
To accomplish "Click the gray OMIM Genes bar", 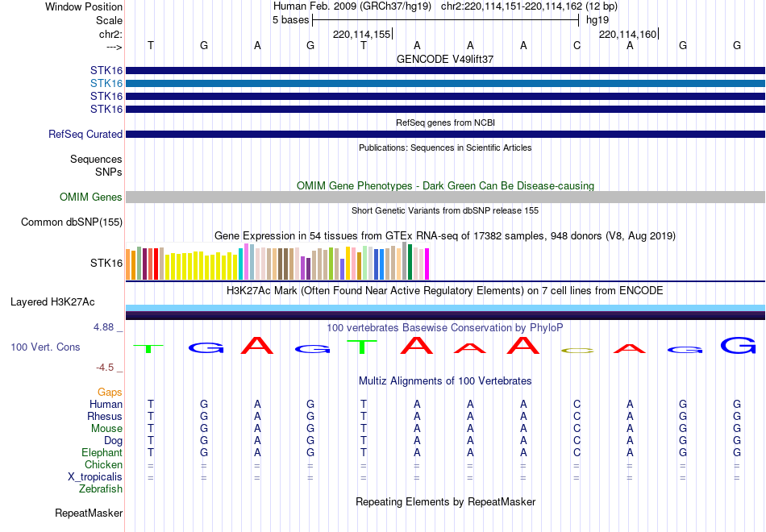I will pyautogui.click(x=445, y=197).
